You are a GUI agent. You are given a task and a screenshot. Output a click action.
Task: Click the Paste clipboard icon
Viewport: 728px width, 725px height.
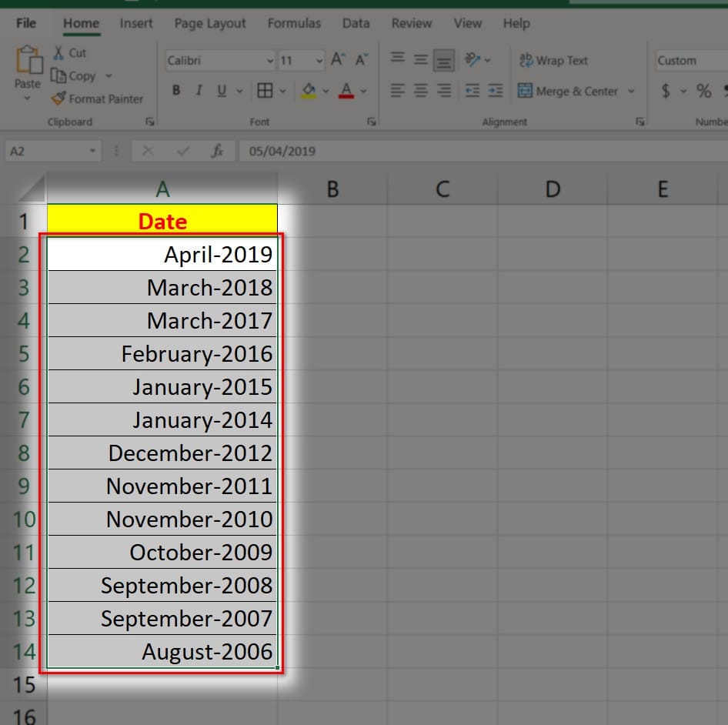[x=28, y=62]
